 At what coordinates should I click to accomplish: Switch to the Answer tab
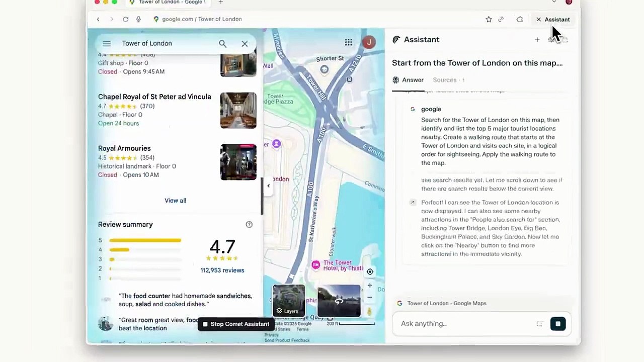(408, 80)
